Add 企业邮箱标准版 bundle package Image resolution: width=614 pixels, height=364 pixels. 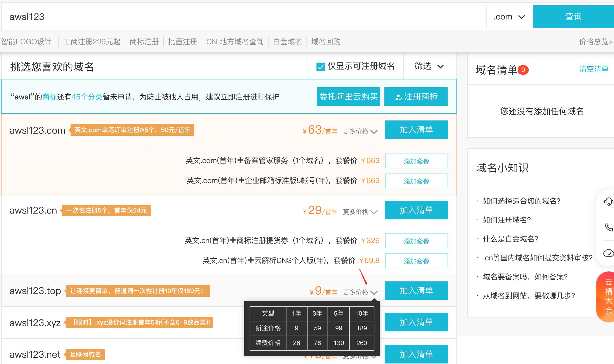click(417, 181)
